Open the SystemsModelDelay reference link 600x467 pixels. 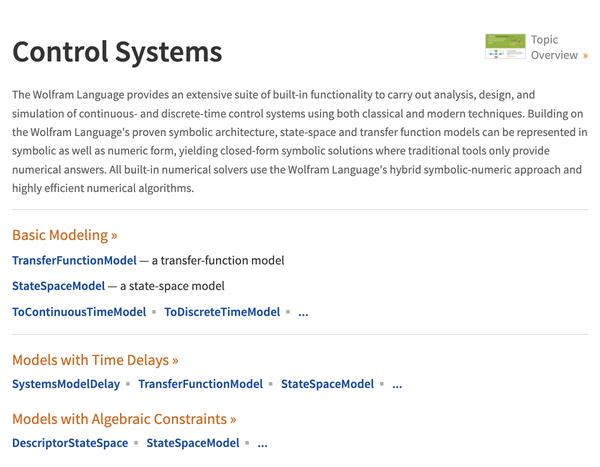[x=66, y=384]
